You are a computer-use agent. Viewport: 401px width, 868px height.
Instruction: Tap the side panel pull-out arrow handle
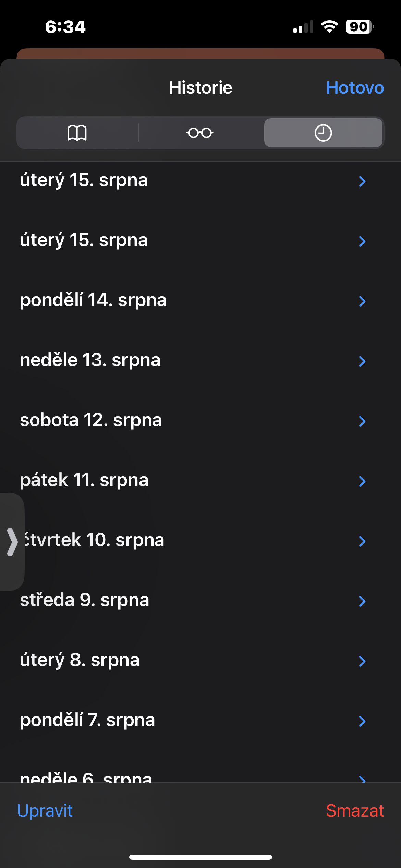click(x=12, y=542)
